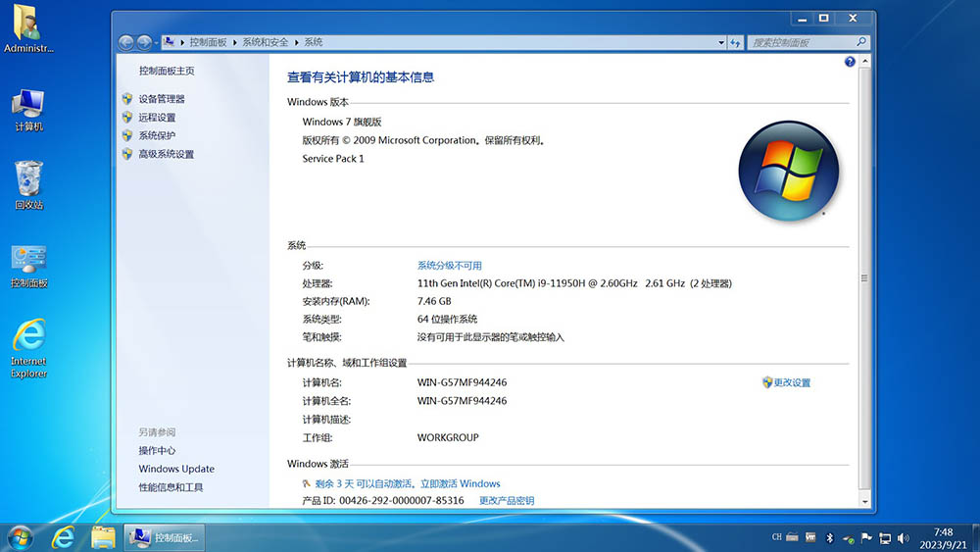980x552 pixels.
Task: Click the back navigation arrow button
Action: tap(125, 42)
